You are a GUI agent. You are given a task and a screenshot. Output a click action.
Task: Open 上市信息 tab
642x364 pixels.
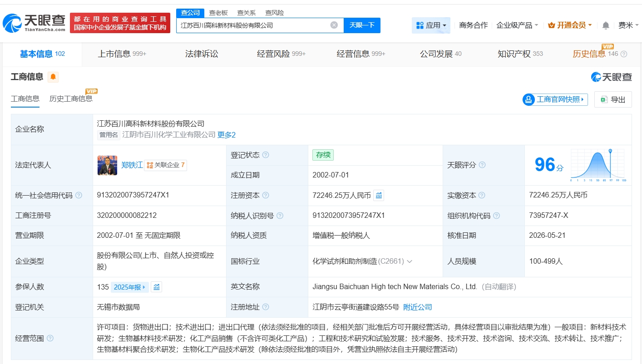coord(122,54)
